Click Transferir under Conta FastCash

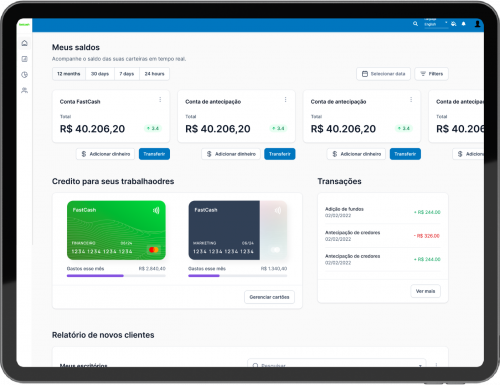click(154, 154)
